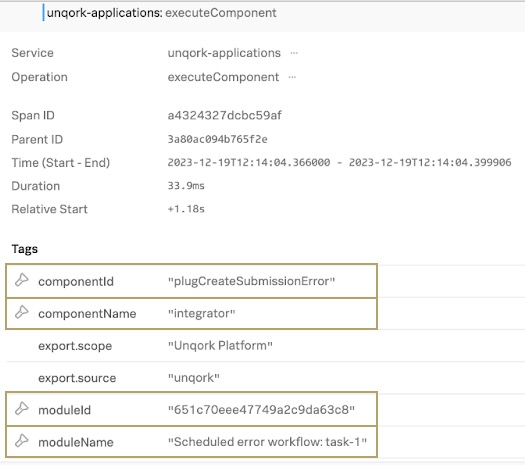Click the Service value unqork-applications
Image resolution: width=525 pixels, height=465 pixels.
coord(224,53)
